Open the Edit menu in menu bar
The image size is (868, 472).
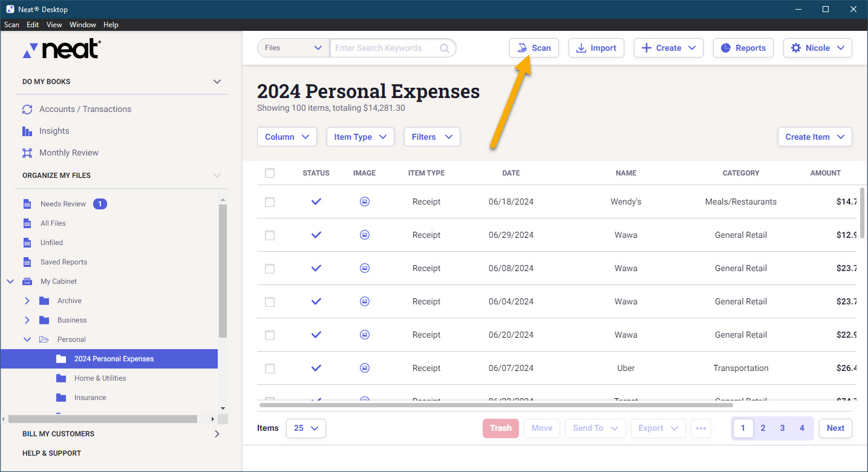click(33, 25)
